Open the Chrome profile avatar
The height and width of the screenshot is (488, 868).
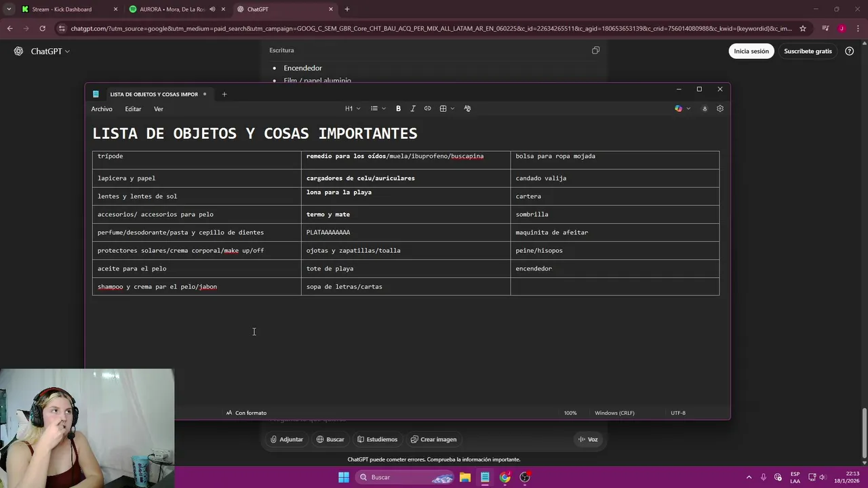point(842,28)
